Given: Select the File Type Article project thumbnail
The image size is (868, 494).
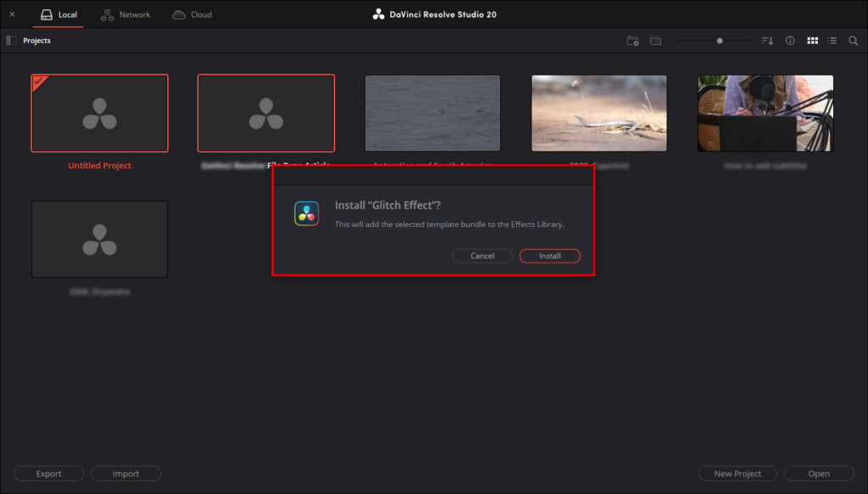Looking at the screenshot, I should (266, 113).
